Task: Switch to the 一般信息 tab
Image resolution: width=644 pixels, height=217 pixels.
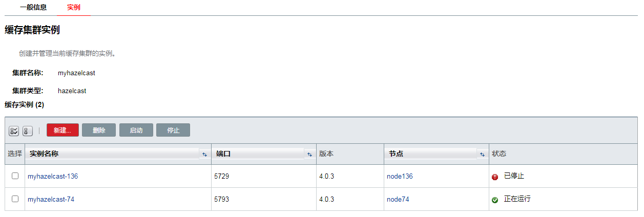Action: pos(33,8)
